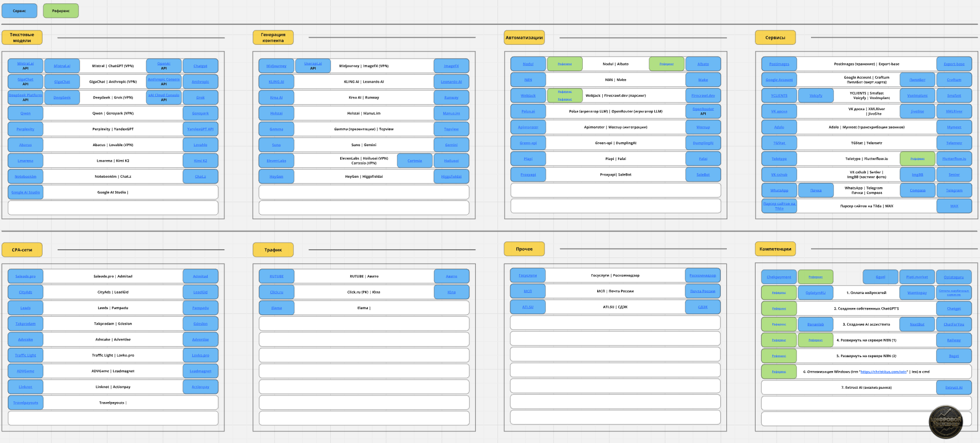Click the blue Сервис legend box
The height and width of the screenshot is (443, 980).
point(19,11)
